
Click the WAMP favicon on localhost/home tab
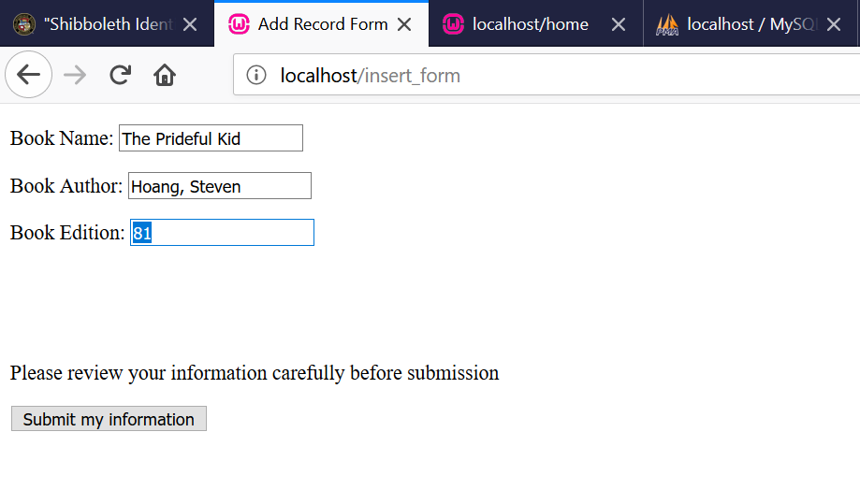(x=453, y=24)
